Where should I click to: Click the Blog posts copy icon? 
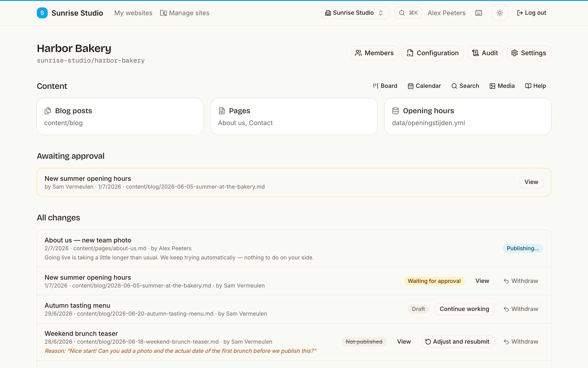48,111
